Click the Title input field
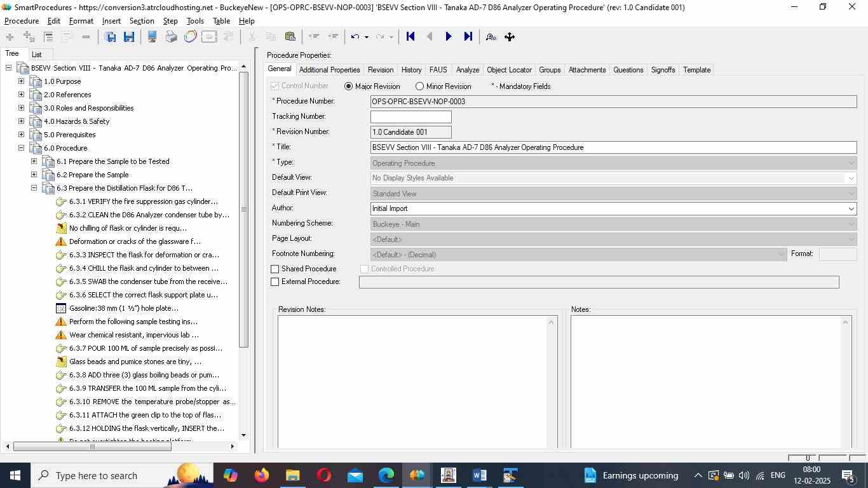This screenshot has width=868, height=488. coord(613,147)
